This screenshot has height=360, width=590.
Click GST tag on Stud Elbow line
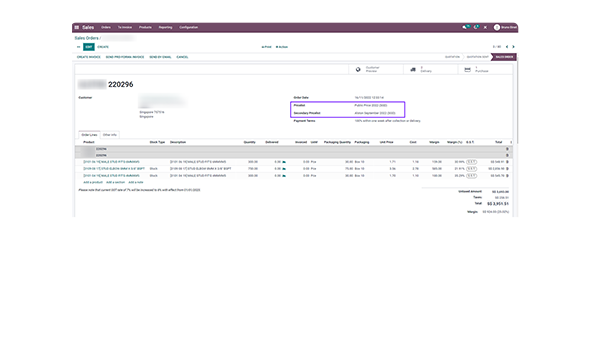point(471,169)
